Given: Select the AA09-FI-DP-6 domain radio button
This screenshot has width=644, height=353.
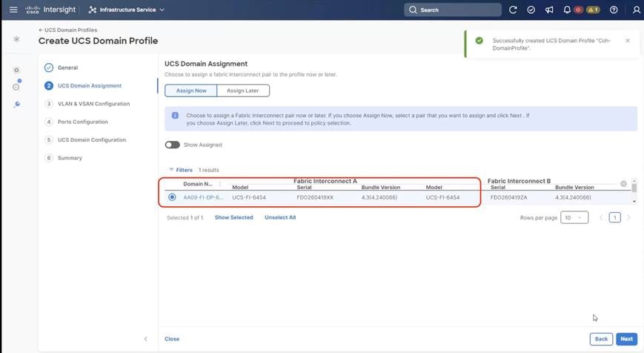Looking at the screenshot, I should pyautogui.click(x=172, y=197).
